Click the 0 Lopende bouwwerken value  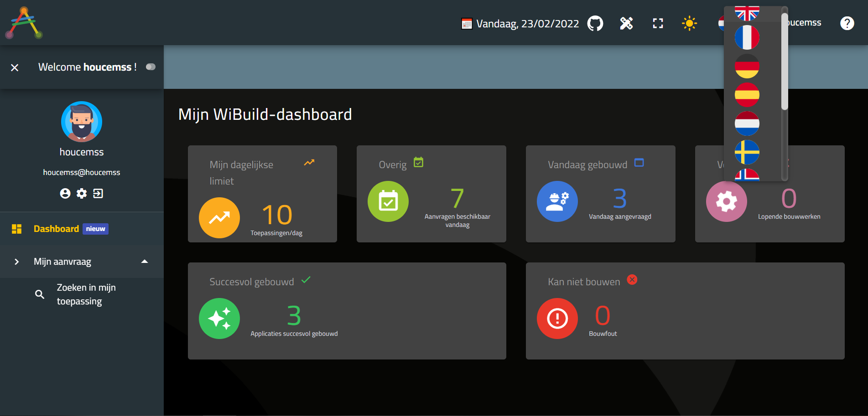tap(789, 199)
